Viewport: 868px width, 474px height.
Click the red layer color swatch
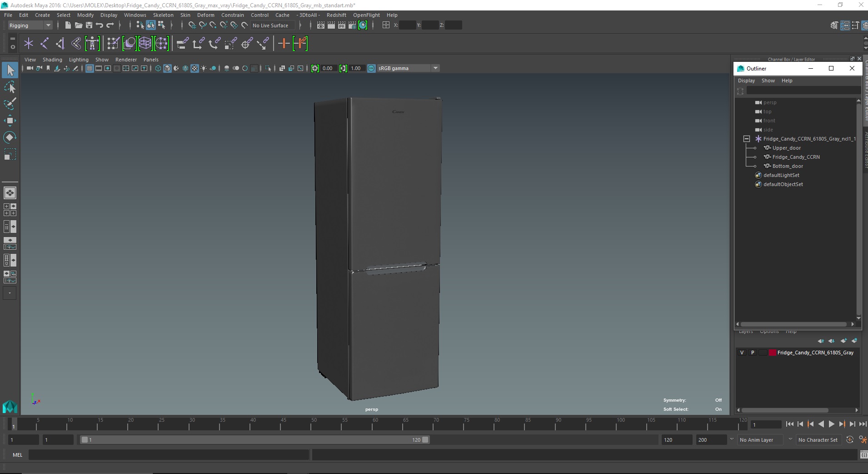coord(772,353)
